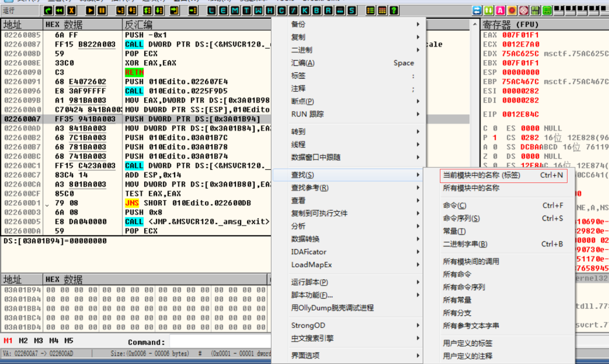Screen dimensions: 609x364
Task: Click the Command input field
Action: [218, 342]
